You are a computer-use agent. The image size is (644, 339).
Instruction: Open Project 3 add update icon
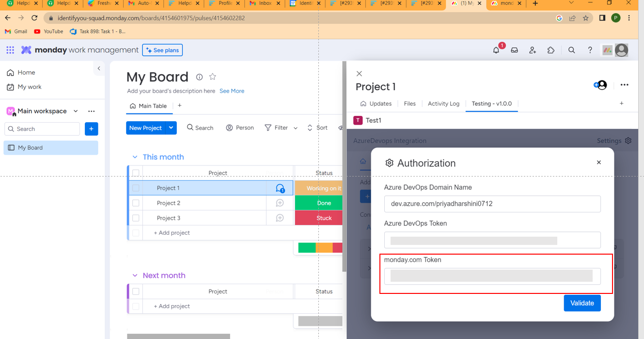[280, 218]
